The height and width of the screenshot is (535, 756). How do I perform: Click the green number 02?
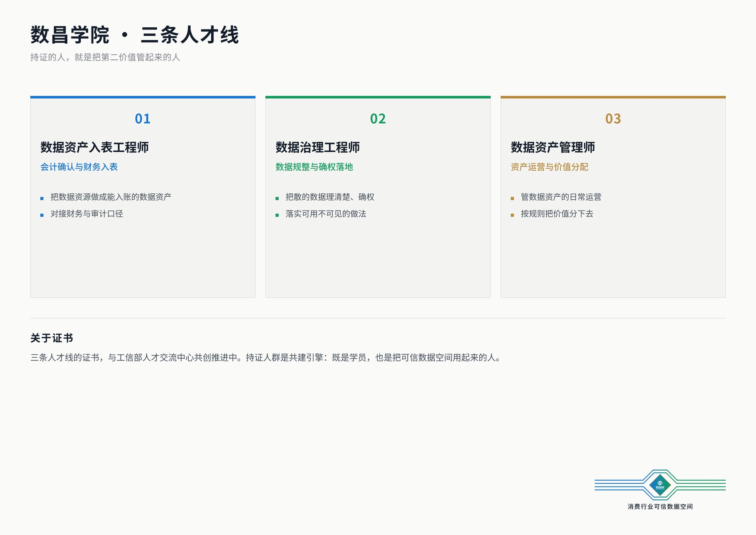pyautogui.click(x=378, y=119)
